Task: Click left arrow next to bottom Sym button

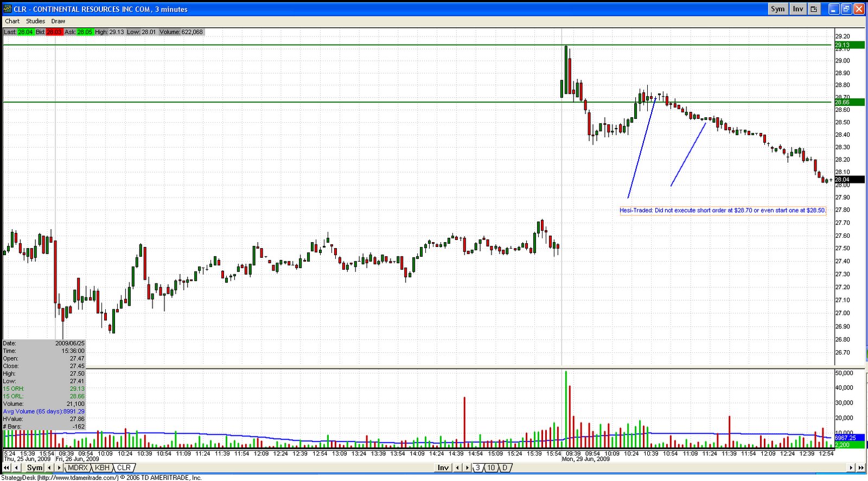Action: click(x=49, y=467)
